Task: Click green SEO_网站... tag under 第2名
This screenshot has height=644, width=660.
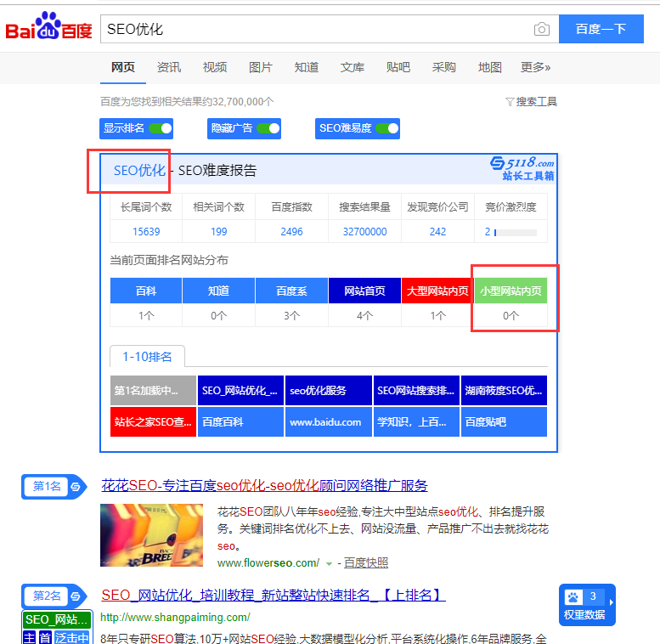Action: 57,619
